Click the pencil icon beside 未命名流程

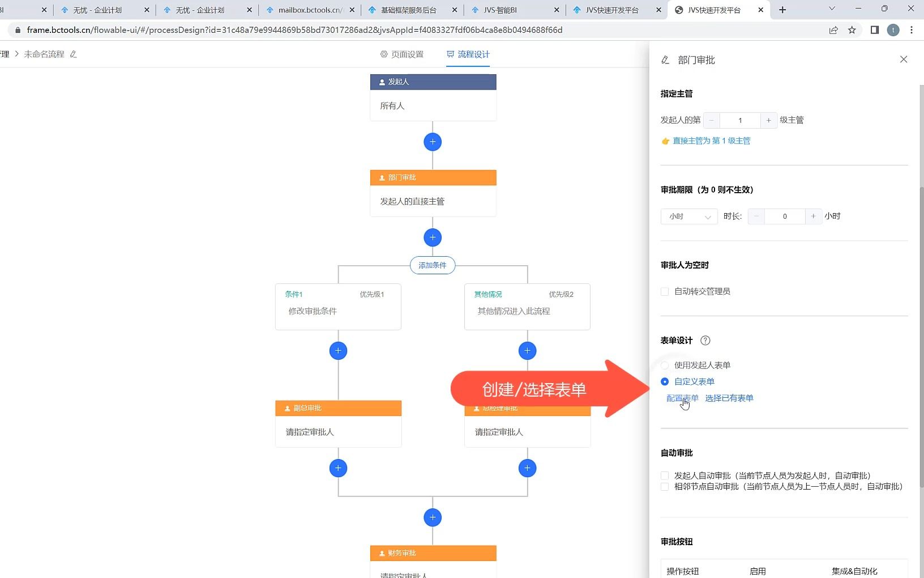[73, 54]
